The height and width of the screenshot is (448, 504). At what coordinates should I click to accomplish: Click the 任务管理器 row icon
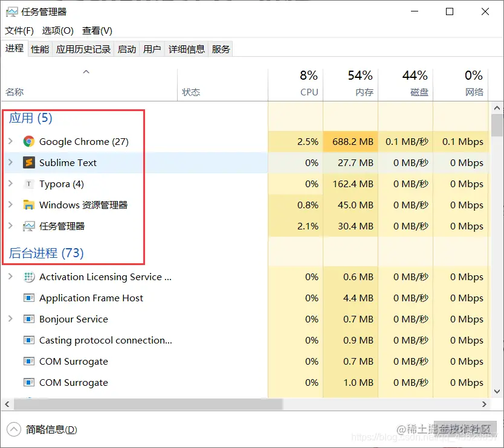pyautogui.click(x=28, y=226)
